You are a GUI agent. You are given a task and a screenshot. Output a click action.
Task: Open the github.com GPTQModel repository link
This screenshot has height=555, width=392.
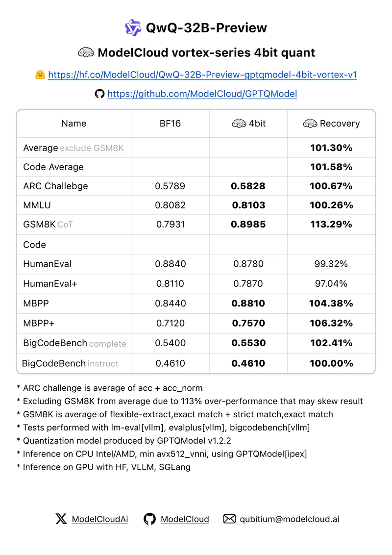pyautogui.click(x=202, y=94)
